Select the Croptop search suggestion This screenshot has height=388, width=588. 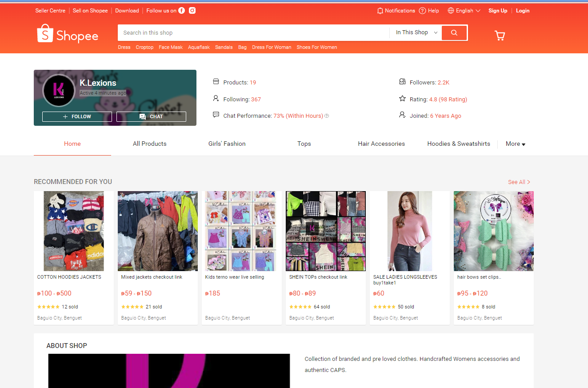[x=144, y=47]
